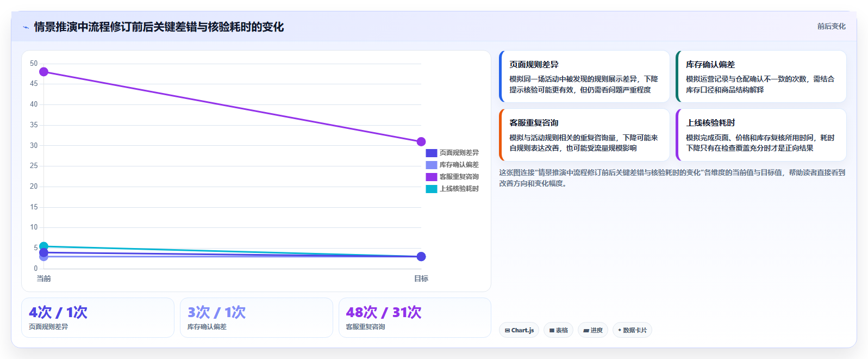This screenshot has width=868, height=359.
Task: Click the 进度 tag chip
Action: pos(593,330)
